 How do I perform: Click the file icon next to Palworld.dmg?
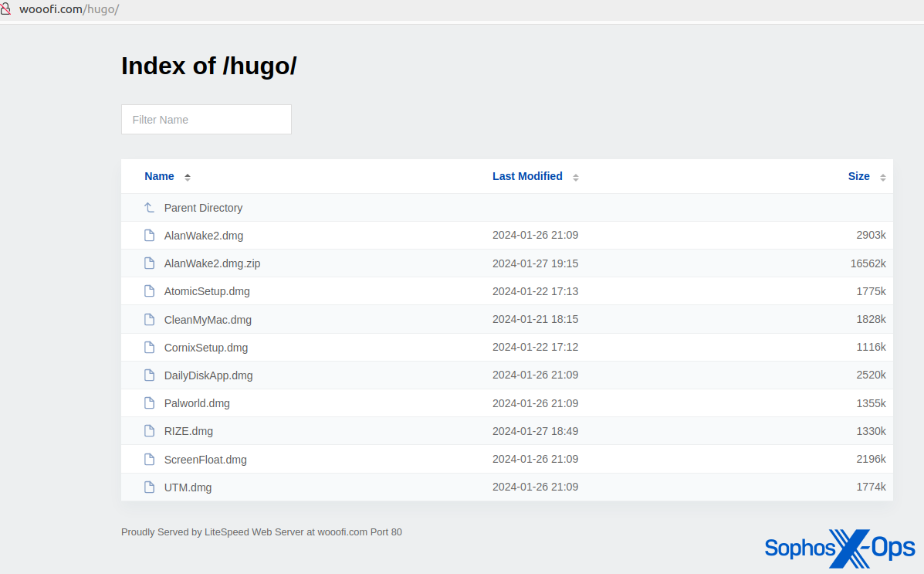click(150, 402)
